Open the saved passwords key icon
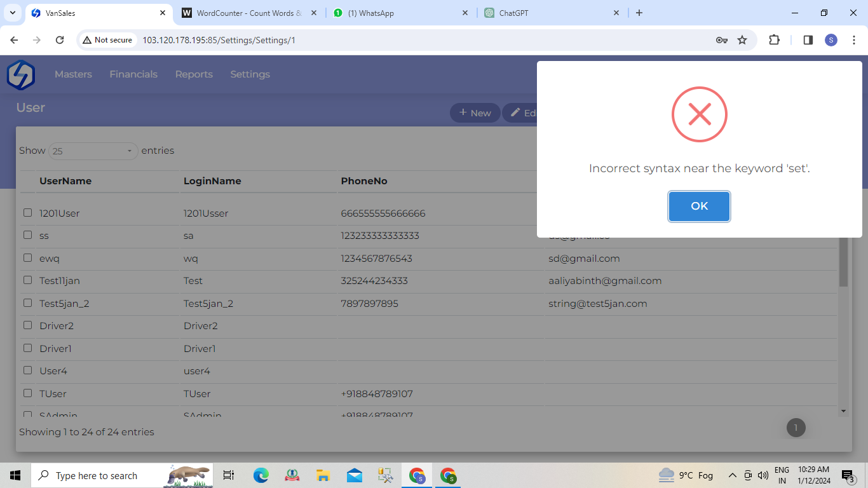The height and width of the screenshot is (488, 868). pos(721,40)
